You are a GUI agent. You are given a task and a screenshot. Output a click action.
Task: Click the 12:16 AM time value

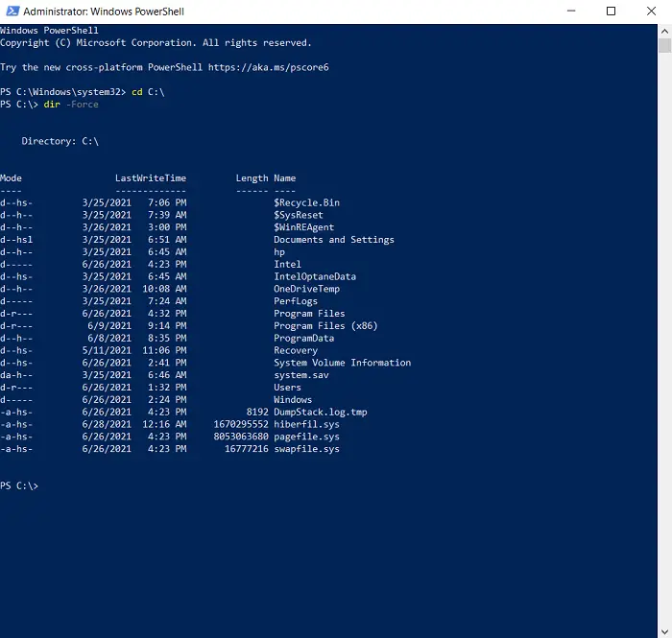click(164, 424)
